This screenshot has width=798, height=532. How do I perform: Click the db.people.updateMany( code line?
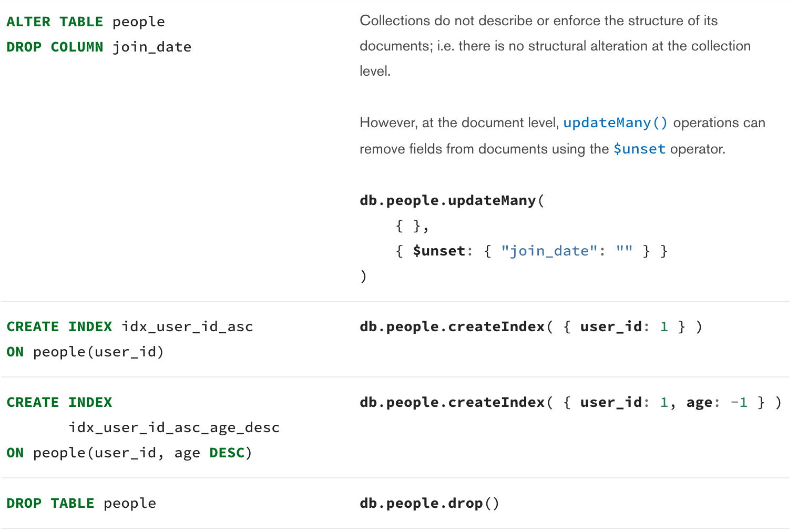coord(452,201)
